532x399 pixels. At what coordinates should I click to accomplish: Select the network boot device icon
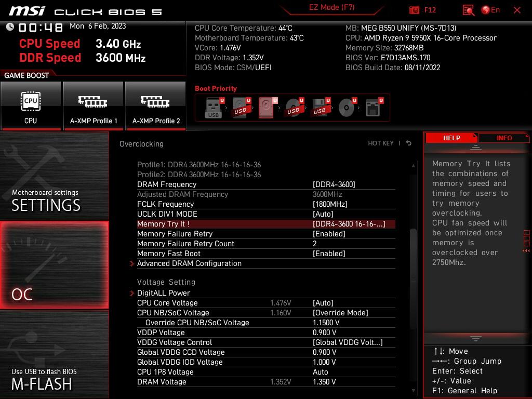pos(374,108)
